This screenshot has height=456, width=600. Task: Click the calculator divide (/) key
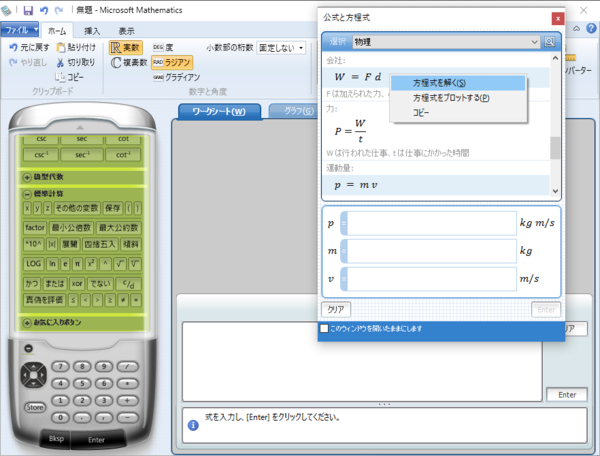coord(127,366)
